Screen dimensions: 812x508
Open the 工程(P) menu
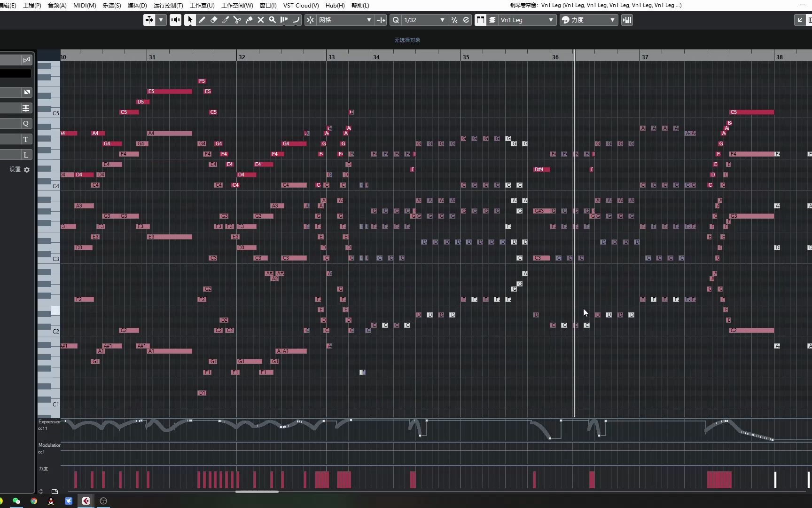click(32, 5)
